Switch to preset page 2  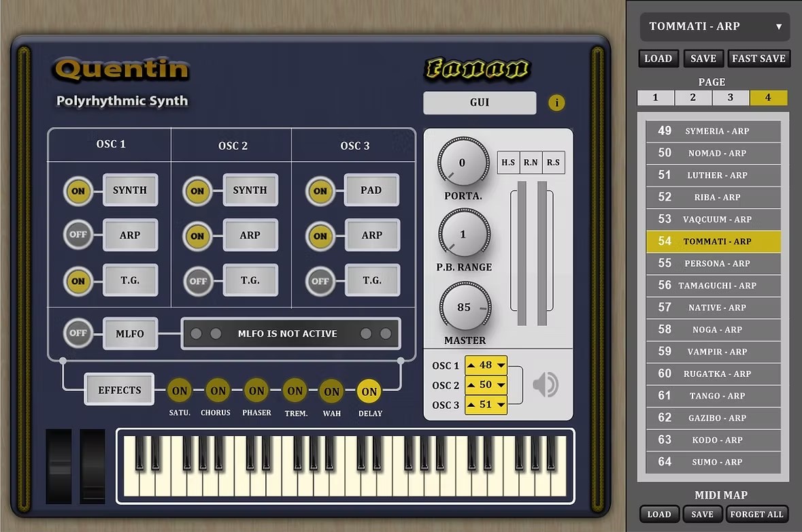click(x=692, y=98)
